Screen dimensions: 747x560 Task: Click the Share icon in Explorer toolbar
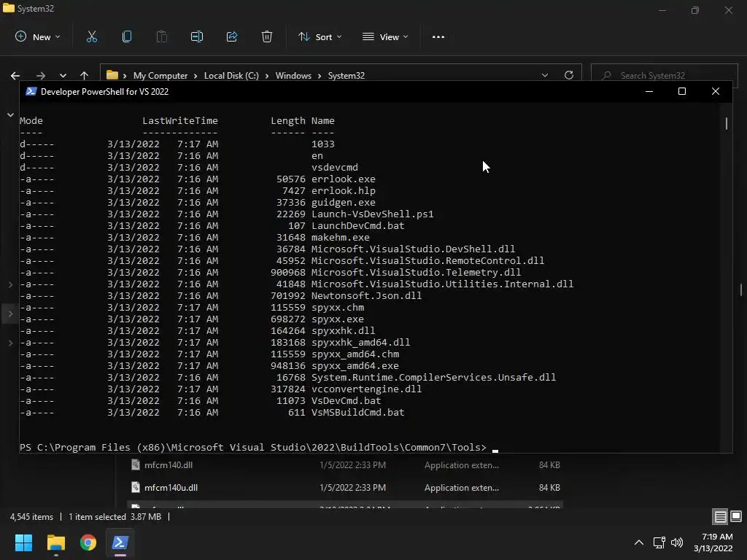(232, 36)
